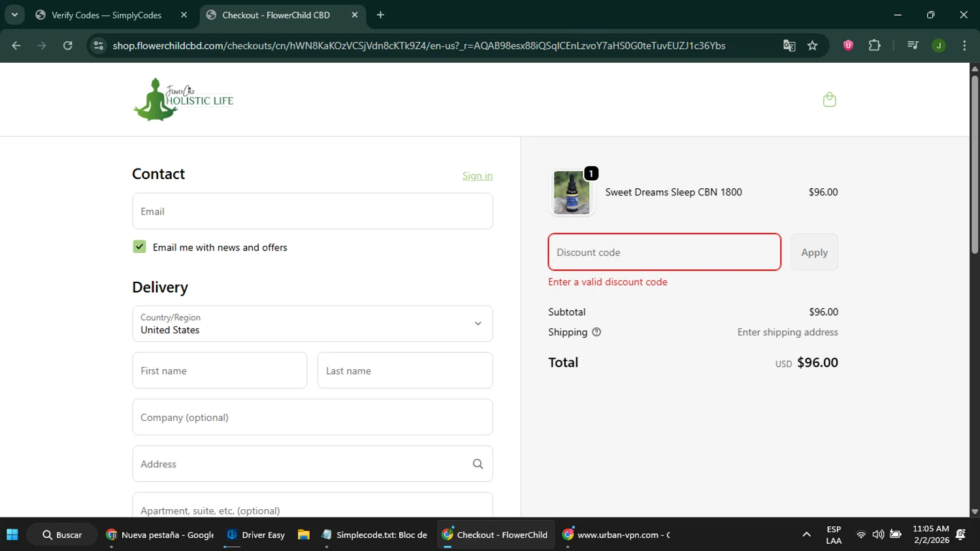
Task: Open the clock and date in the taskbar
Action: pos(931,535)
